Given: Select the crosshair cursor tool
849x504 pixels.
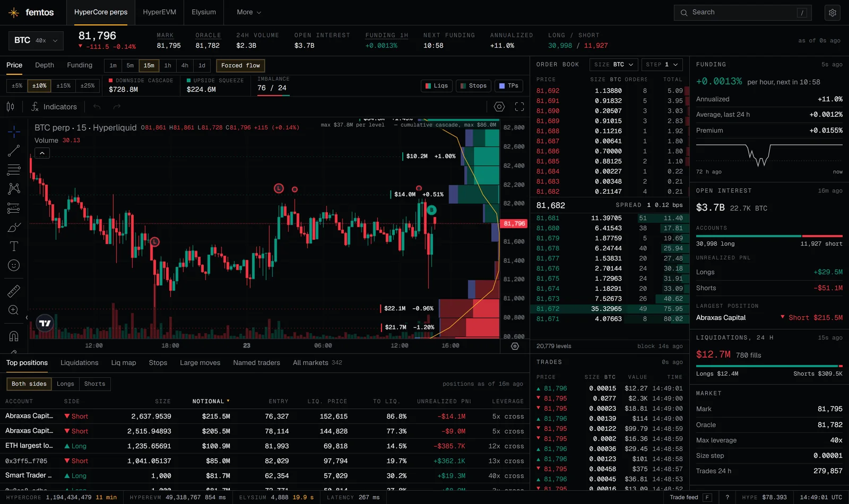Looking at the screenshot, I should point(14,132).
